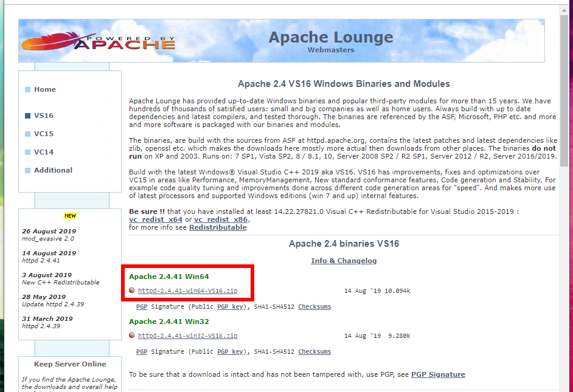Click the red bullet beside httpd-2.4.41-win64-VS16.zip

click(x=132, y=291)
